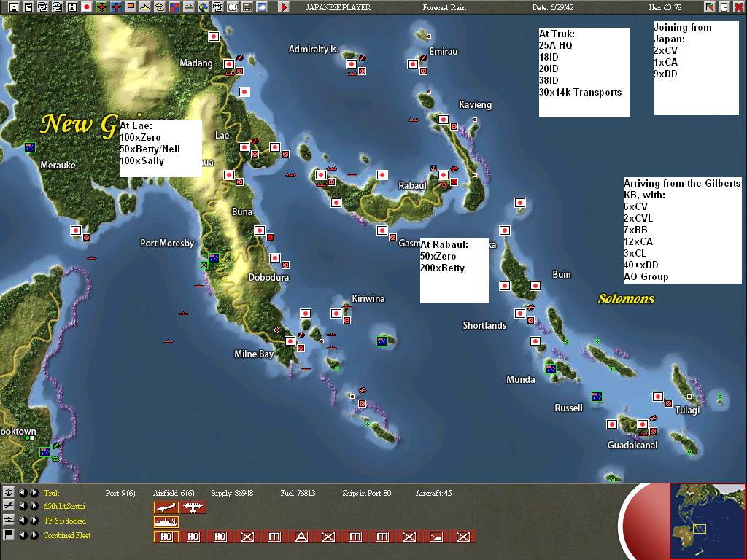Select the red plane on blue icon
Screen dimensions: 747x560
click(x=116, y=7)
